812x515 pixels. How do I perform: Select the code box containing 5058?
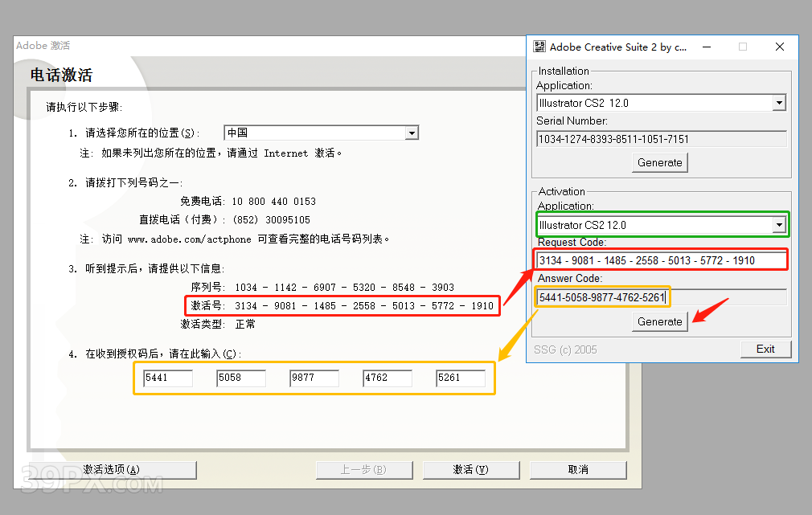240,378
